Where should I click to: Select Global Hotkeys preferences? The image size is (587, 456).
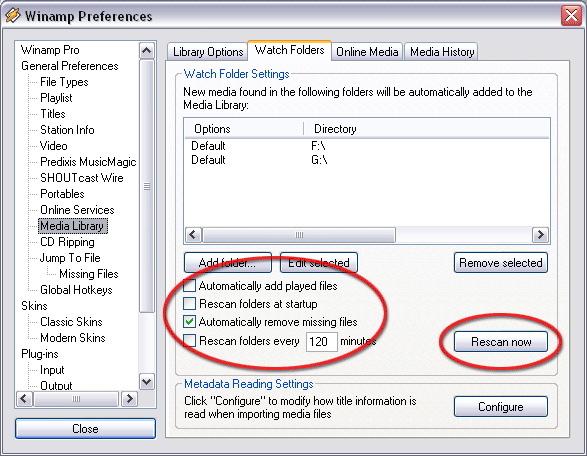pyautogui.click(x=76, y=290)
